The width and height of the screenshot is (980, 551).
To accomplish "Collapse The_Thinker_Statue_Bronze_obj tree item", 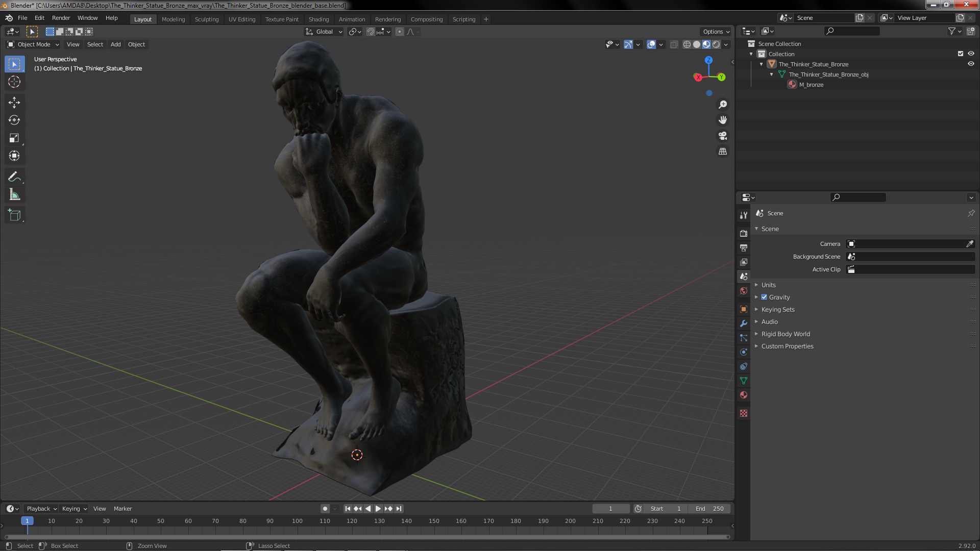I will pos(771,74).
